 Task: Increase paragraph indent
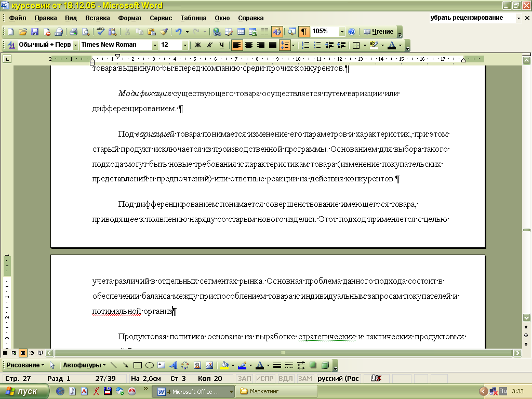click(x=341, y=45)
